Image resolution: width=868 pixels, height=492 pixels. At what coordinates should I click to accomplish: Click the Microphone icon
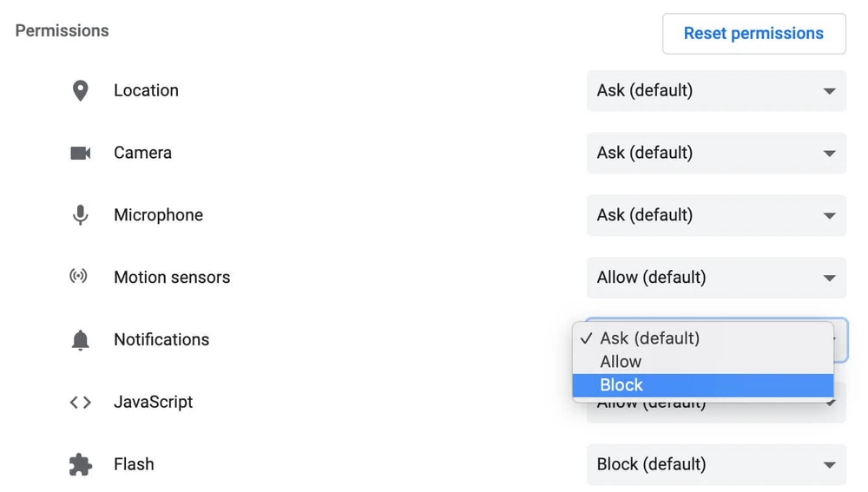click(80, 215)
